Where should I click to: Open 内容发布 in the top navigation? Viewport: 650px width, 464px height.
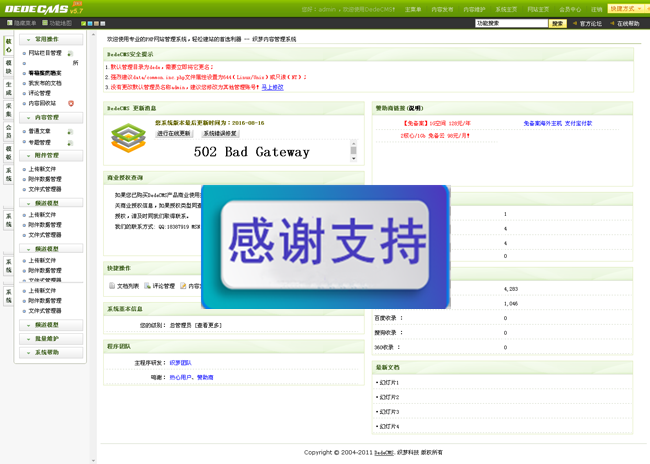coord(442,9)
